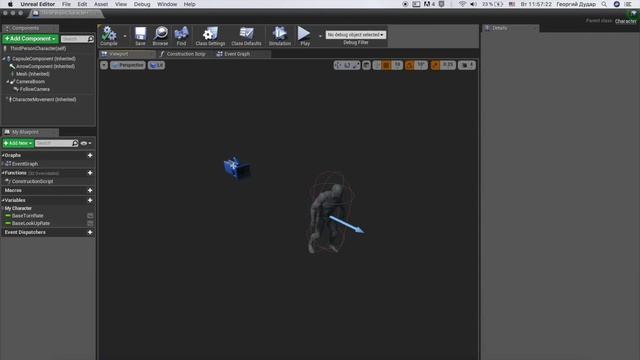Change the rotation snap angle value
Image resolution: width=640 pixels, height=360 pixels.
coord(421,65)
